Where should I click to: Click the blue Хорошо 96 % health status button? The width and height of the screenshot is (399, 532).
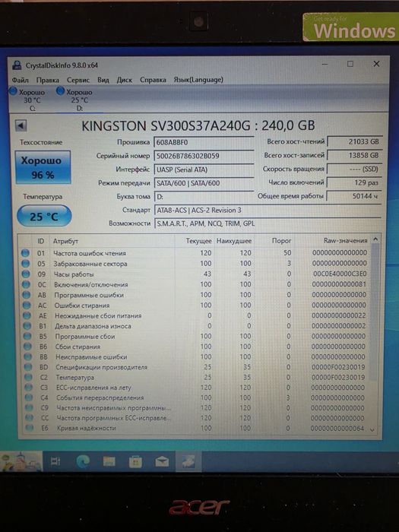[43, 167]
